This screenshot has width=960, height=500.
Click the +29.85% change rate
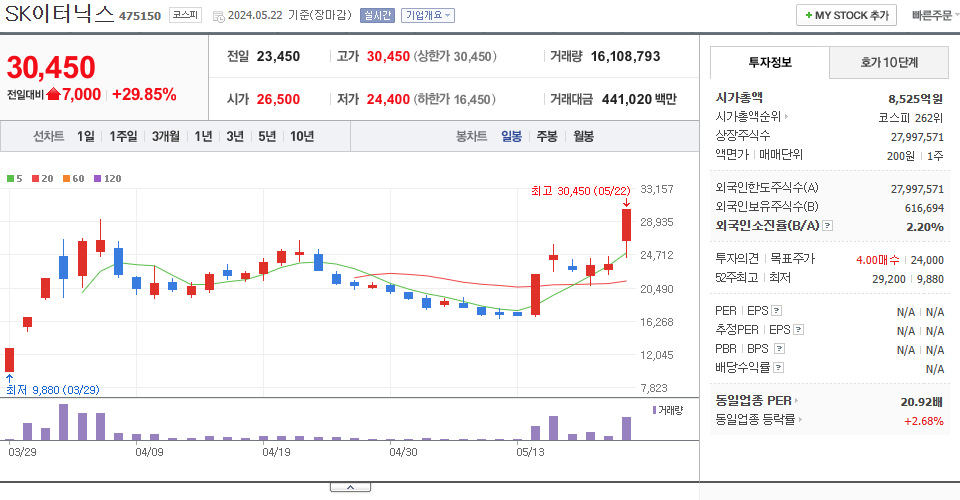coord(144,95)
